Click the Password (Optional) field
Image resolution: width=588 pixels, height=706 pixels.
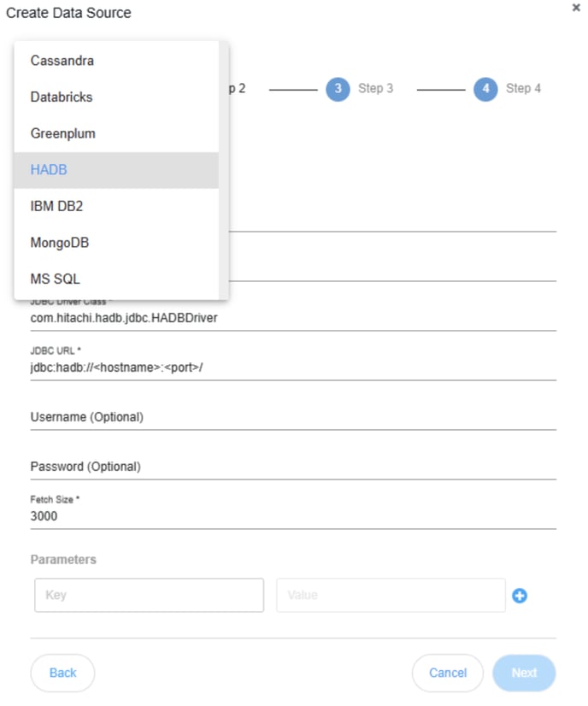tap(293, 467)
